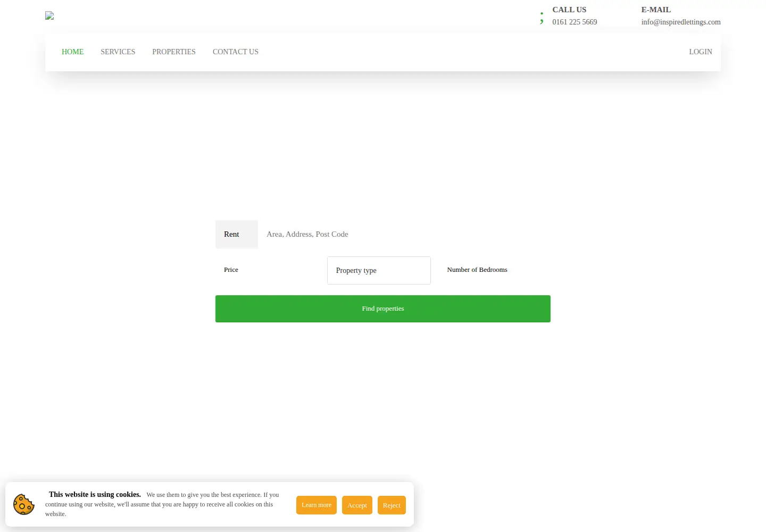The width and height of the screenshot is (766, 532).
Task: Click the broken logo image in header
Action: point(49,15)
